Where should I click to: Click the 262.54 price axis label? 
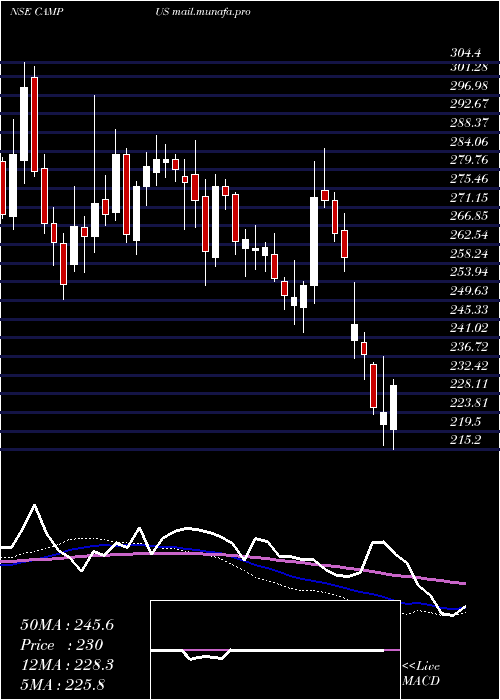click(x=469, y=235)
